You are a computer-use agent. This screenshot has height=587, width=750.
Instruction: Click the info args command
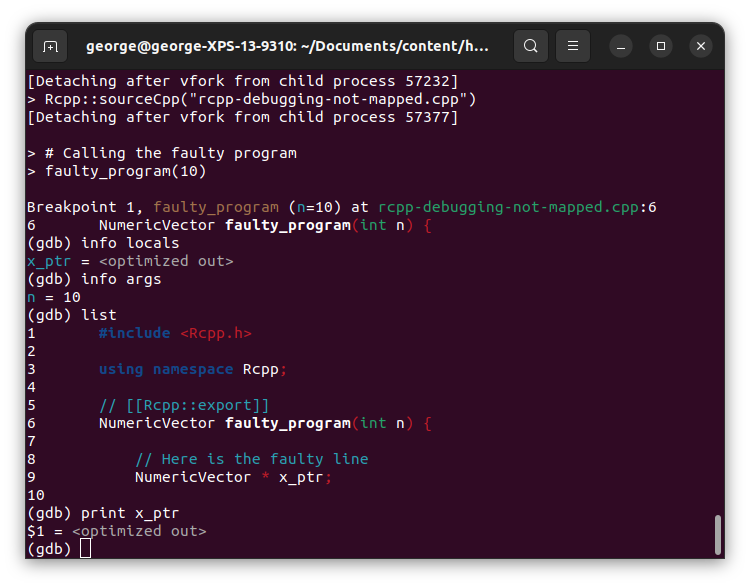click(x=121, y=279)
